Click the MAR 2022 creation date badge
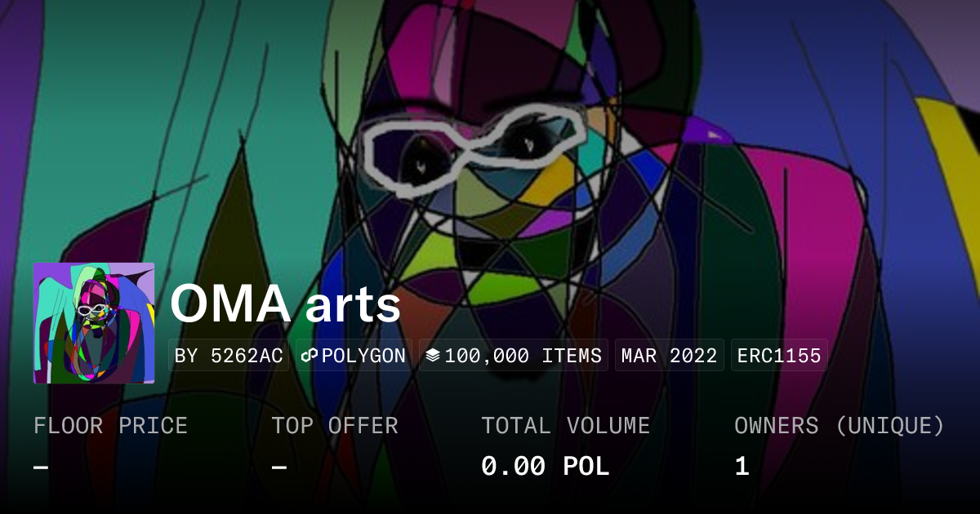This screenshot has height=514, width=980. 669,356
